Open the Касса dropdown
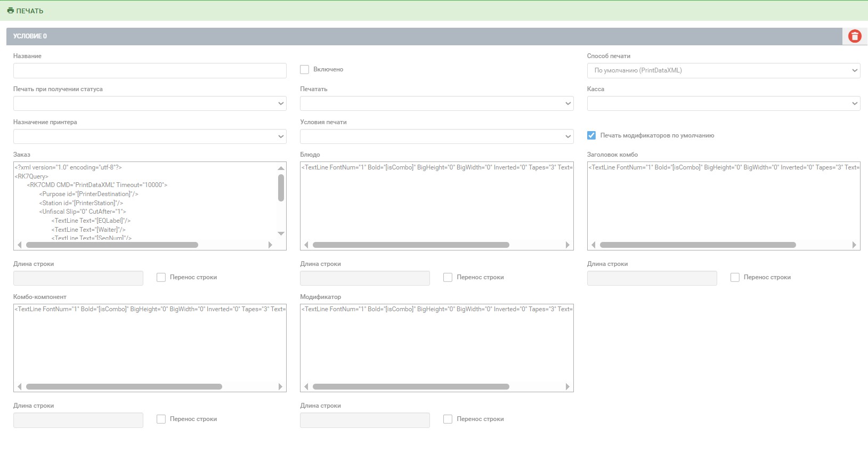The width and height of the screenshot is (868, 453). point(723,103)
